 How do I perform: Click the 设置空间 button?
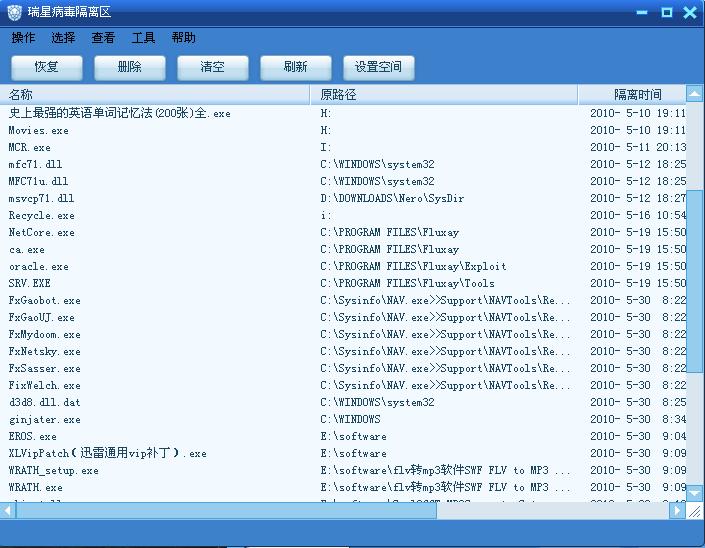click(x=379, y=67)
